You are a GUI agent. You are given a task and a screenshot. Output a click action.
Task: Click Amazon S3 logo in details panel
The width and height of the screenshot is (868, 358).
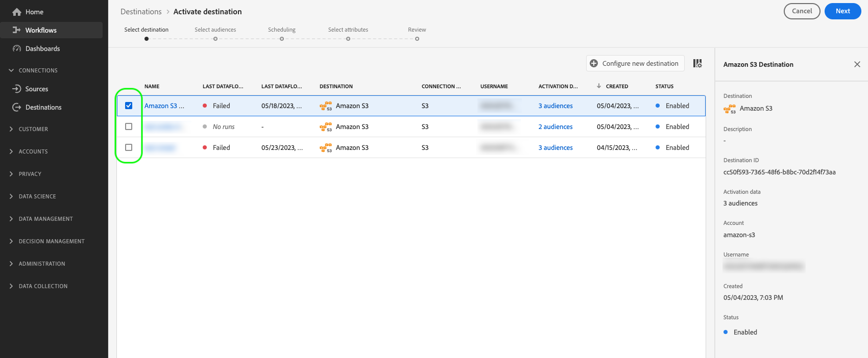pos(730,109)
